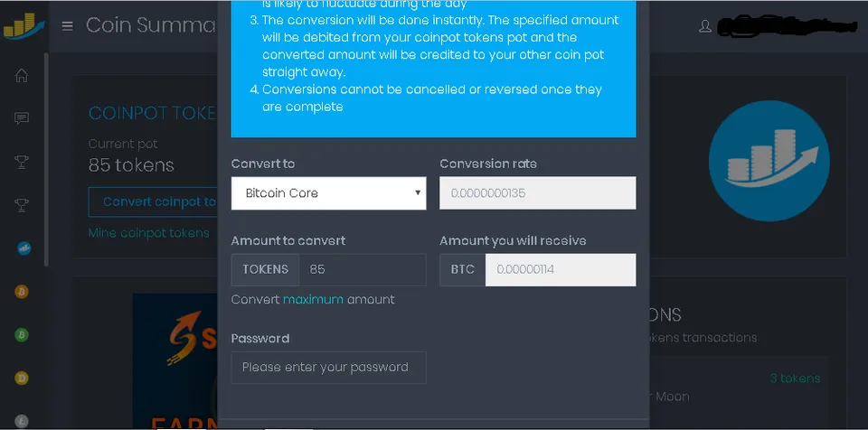
Task: Select the orange Bitcoin Core sidebar icon
Action: click(22, 291)
